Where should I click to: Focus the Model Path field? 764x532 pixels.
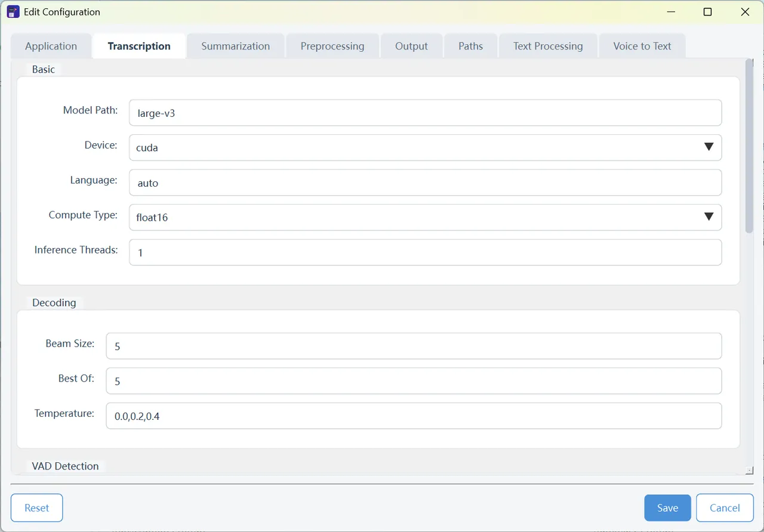click(426, 113)
